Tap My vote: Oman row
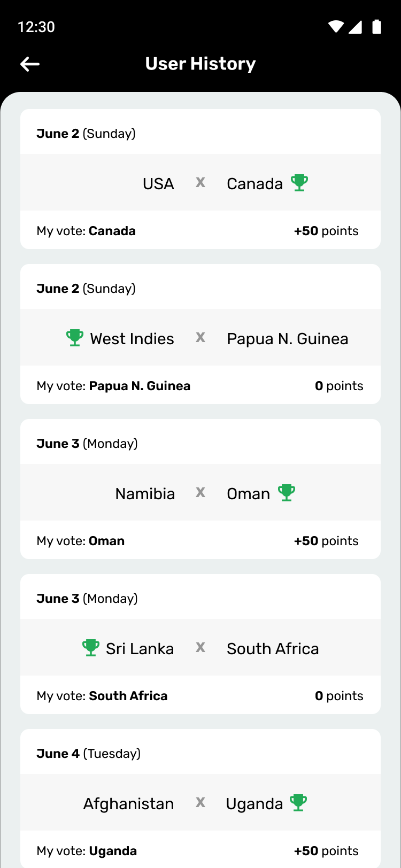Viewport: 401px width, 868px height. (x=200, y=540)
